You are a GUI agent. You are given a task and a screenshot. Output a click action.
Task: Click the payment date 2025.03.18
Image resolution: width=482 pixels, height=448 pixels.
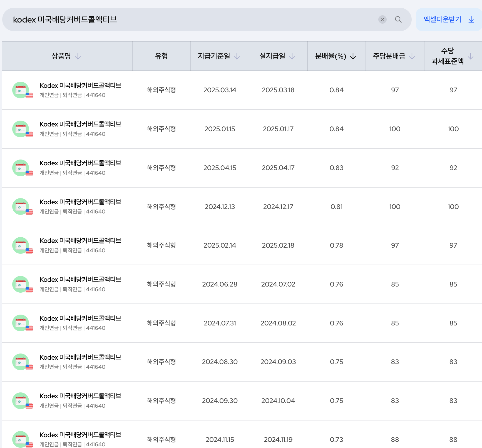coord(278,90)
